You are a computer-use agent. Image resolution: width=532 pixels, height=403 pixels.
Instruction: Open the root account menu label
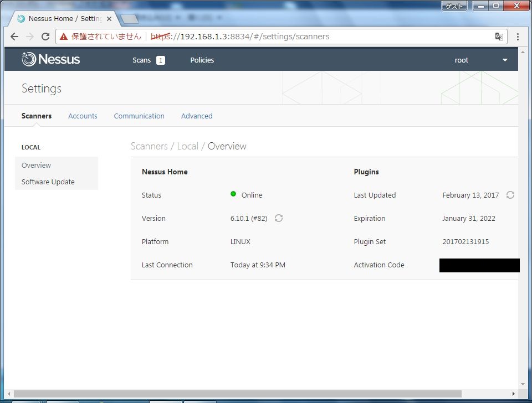click(x=462, y=60)
